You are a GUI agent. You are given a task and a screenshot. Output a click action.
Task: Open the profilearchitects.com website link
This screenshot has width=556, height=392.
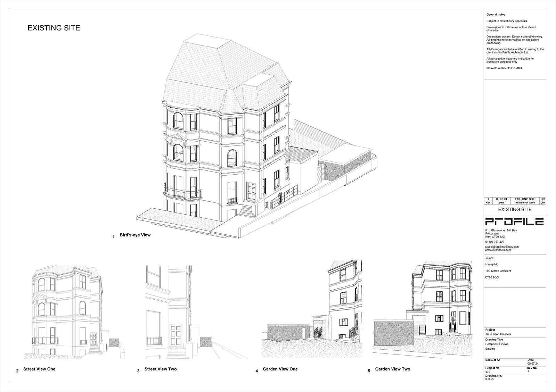coord(498,250)
